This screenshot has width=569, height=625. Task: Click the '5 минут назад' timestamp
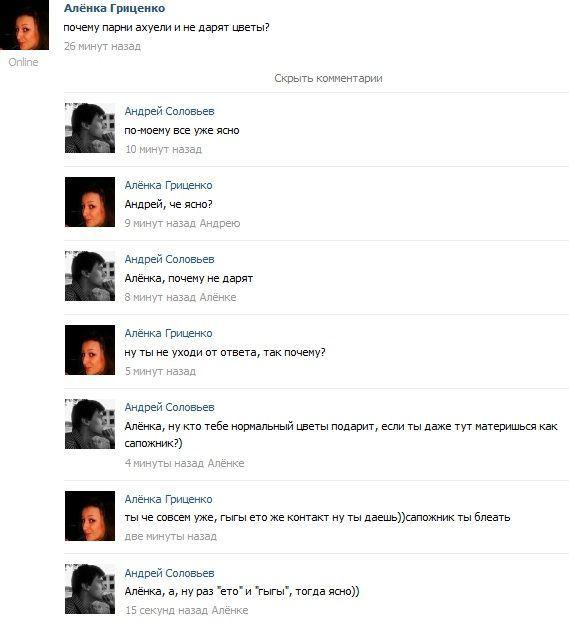tap(160, 371)
